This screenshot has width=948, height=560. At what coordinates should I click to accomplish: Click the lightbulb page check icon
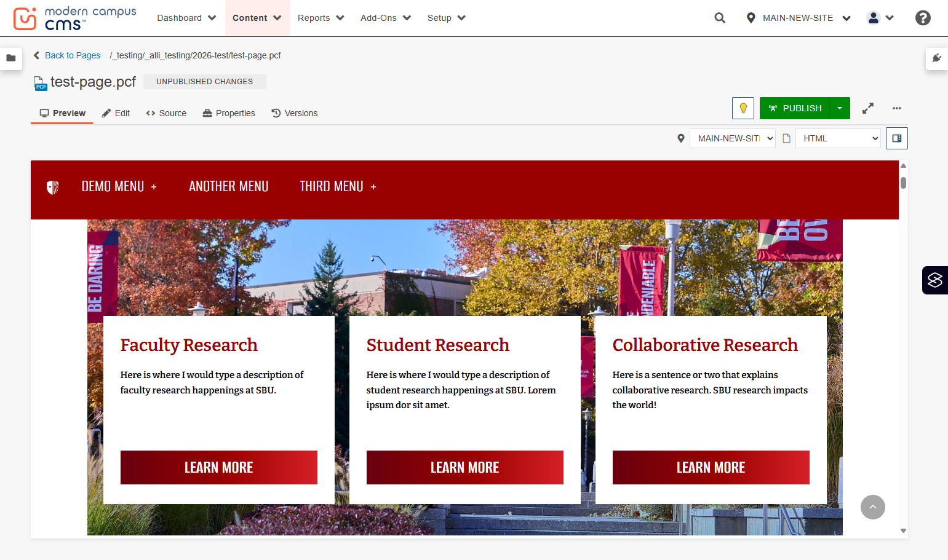click(743, 108)
